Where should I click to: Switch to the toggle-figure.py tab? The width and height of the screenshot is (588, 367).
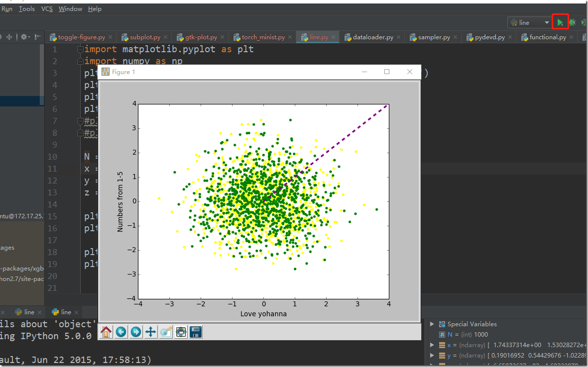pos(81,37)
